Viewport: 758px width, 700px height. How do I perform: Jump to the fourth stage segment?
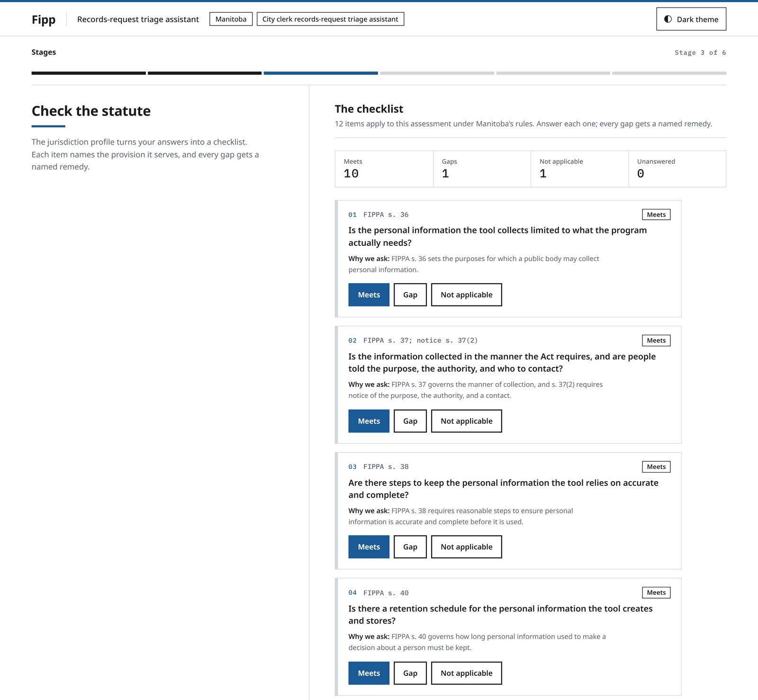[x=437, y=73]
